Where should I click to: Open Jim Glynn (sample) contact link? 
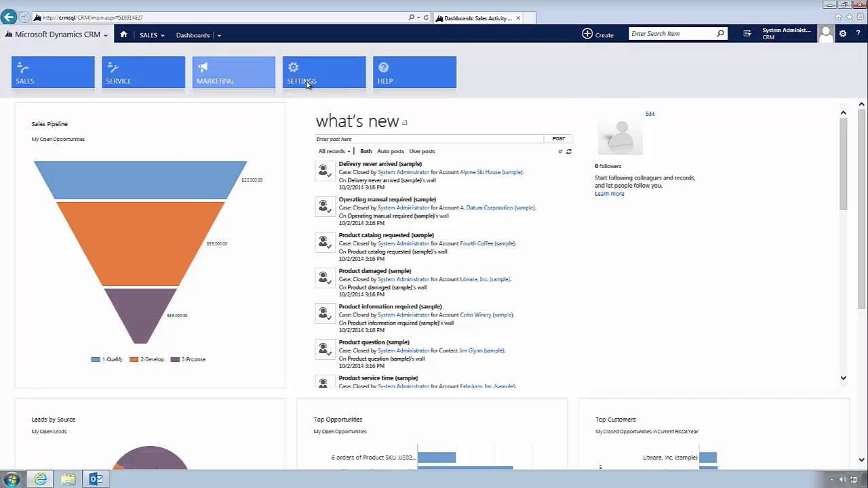pos(482,350)
